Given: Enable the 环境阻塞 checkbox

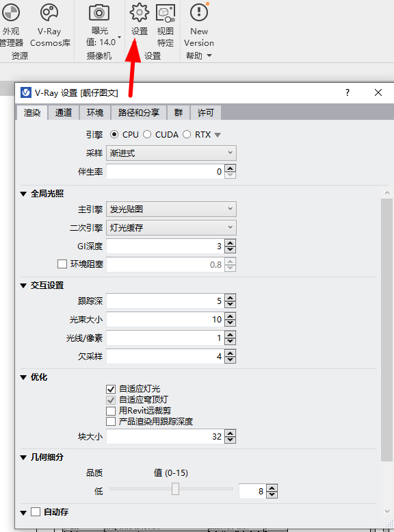Looking at the screenshot, I should click(62, 264).
